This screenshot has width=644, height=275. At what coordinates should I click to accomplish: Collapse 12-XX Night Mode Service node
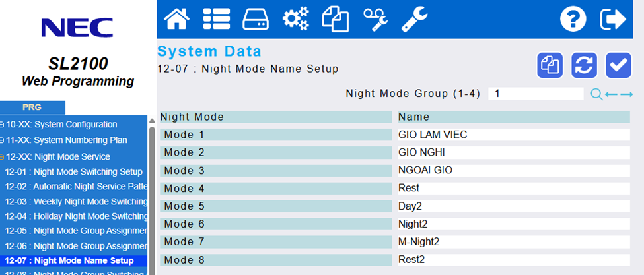tap(3, 157)
